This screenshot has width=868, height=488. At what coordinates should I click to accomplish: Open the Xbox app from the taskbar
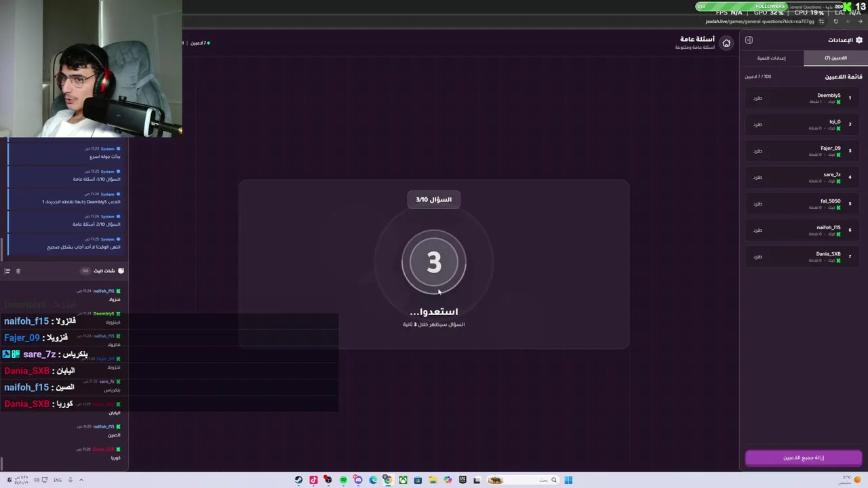tap(403, 480)
